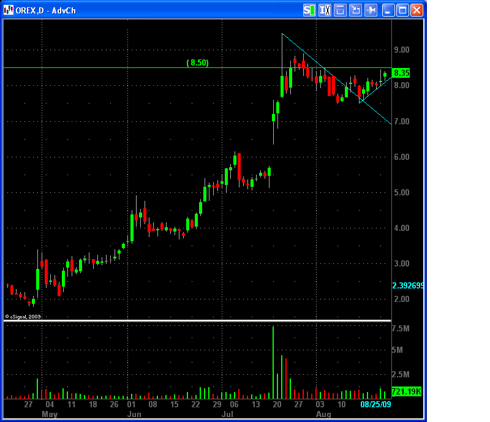Click the 08/25/09 date marker

pyautogui.click(x=376, y=404)
